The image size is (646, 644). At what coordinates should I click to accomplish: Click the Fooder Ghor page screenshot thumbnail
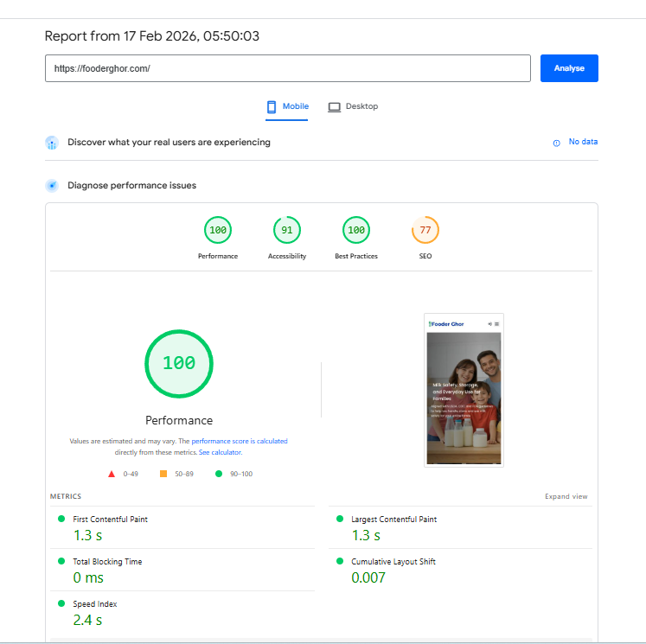[x=464, y=391]
